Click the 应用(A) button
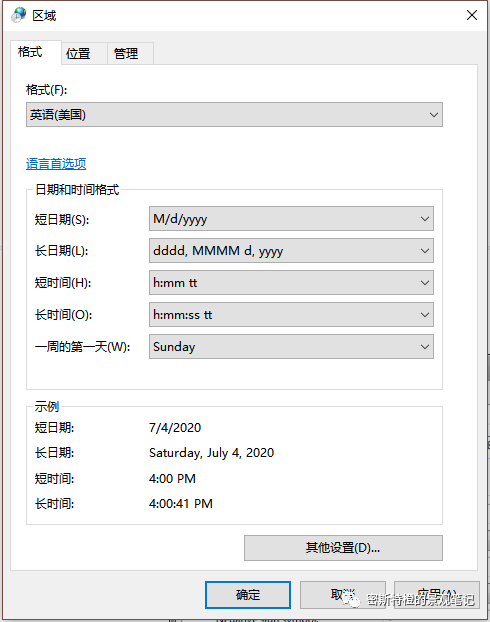The image size is (490, 622). [437, 595]
